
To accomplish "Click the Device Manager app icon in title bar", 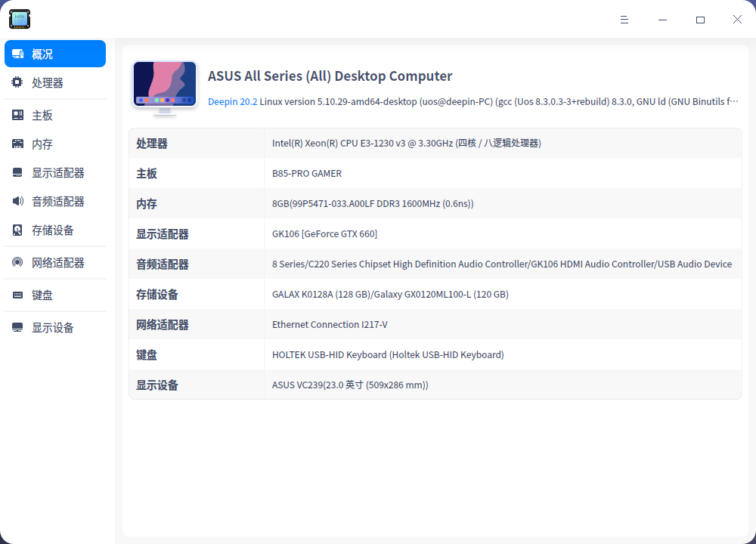I will [x=20, y=19].
